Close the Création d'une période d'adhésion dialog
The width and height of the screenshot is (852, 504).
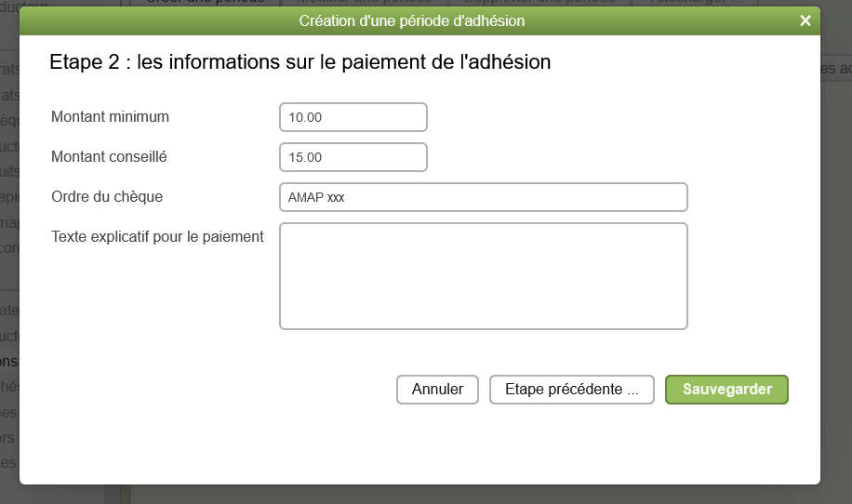(805, 20)
